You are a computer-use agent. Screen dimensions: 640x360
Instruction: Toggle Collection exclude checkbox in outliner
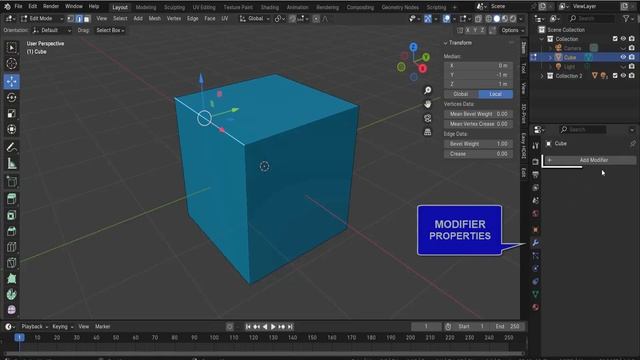tap(615, 39)
